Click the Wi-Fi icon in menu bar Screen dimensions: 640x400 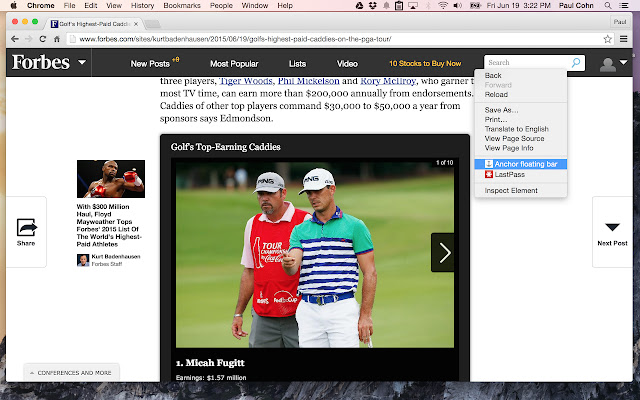pyautogui.click(x=443, y=6)
